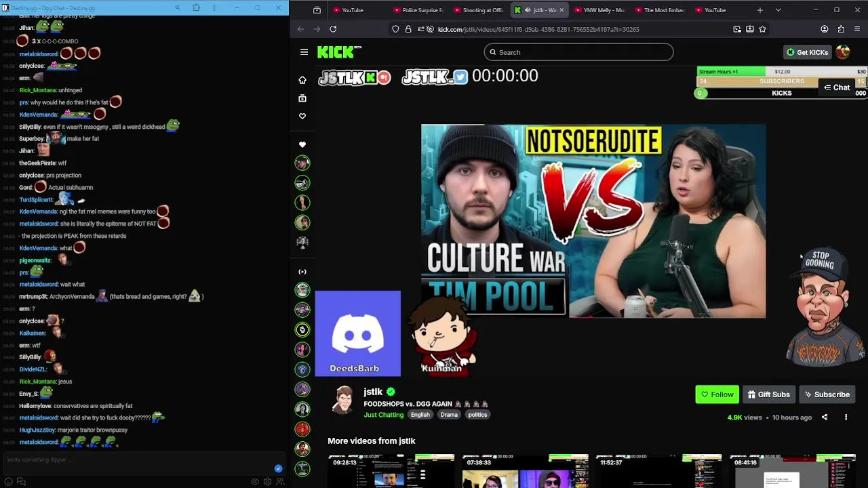Viewport: 868px width, 488px height.
Task: Switch to the Police Surprise tab
Action: tap(418, 10)
